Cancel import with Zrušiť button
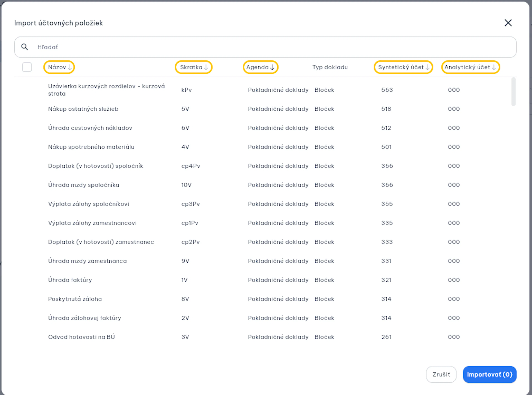The height and width of the screenshot is (395, 532). (x=441, y=374)
